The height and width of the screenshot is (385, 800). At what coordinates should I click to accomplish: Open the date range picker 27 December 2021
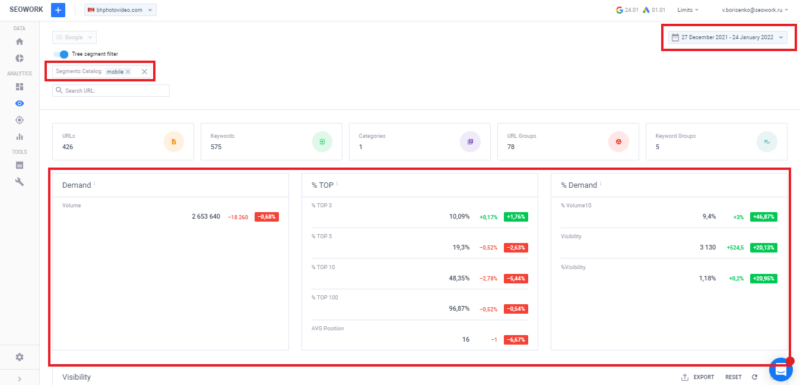pyautogui.click(x=728, y=37)
